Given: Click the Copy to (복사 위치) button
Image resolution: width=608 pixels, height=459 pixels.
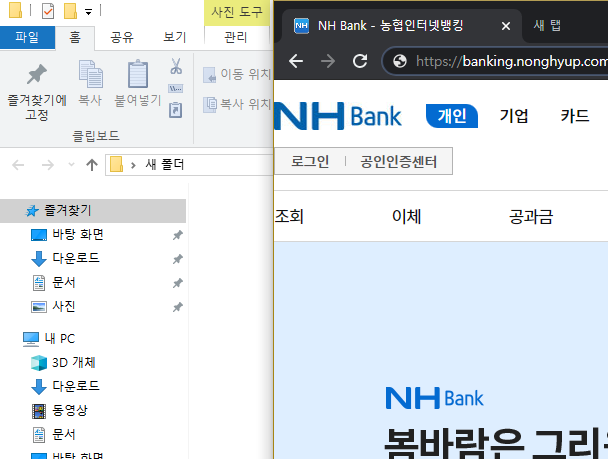Looking at the screenshot, I should pos(237,104).
